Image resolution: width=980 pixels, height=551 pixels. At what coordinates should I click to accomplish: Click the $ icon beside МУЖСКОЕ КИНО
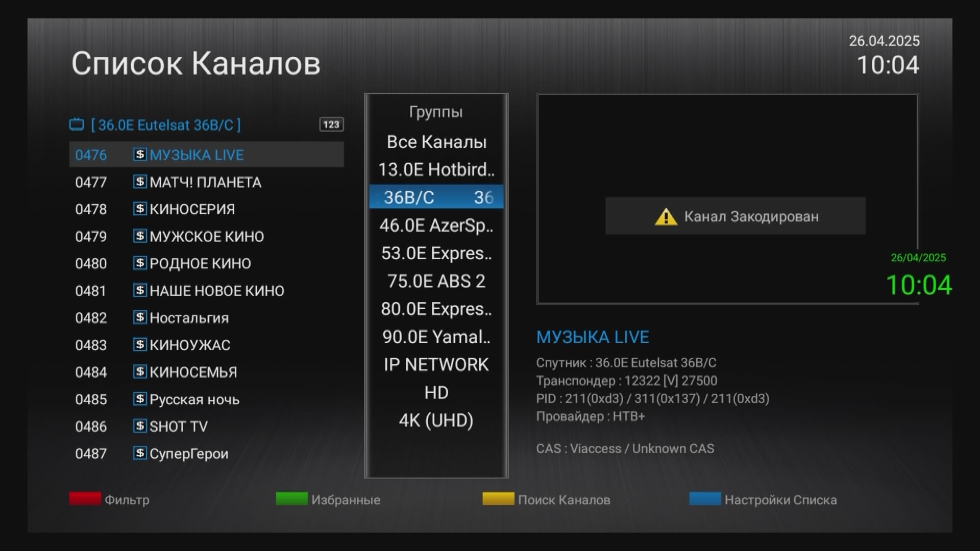click(x=140, y=236)
